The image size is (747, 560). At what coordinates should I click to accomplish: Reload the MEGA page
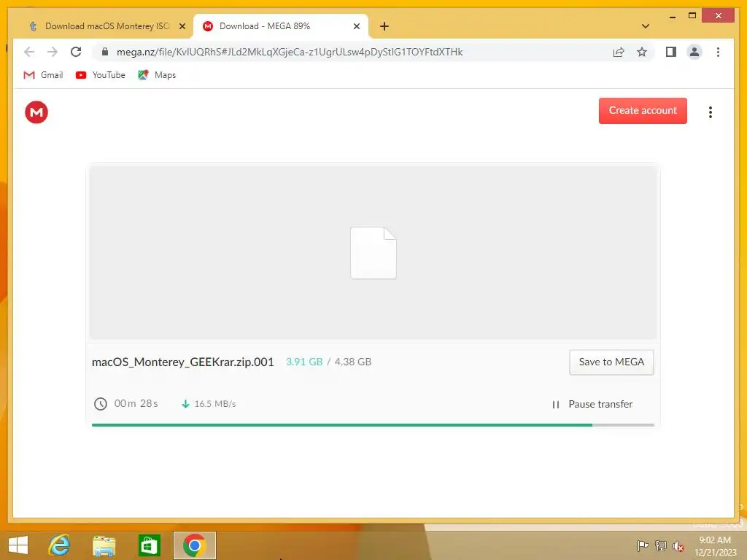(x=76, y=52)
